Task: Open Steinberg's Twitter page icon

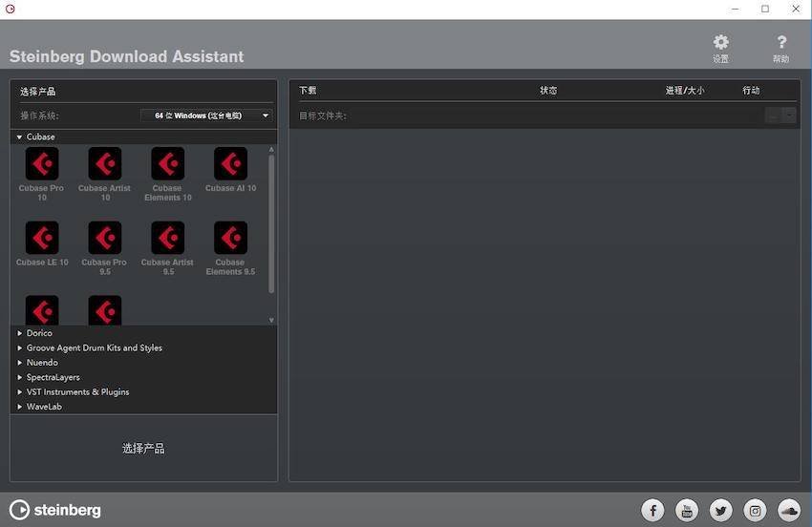Action: 721,511
